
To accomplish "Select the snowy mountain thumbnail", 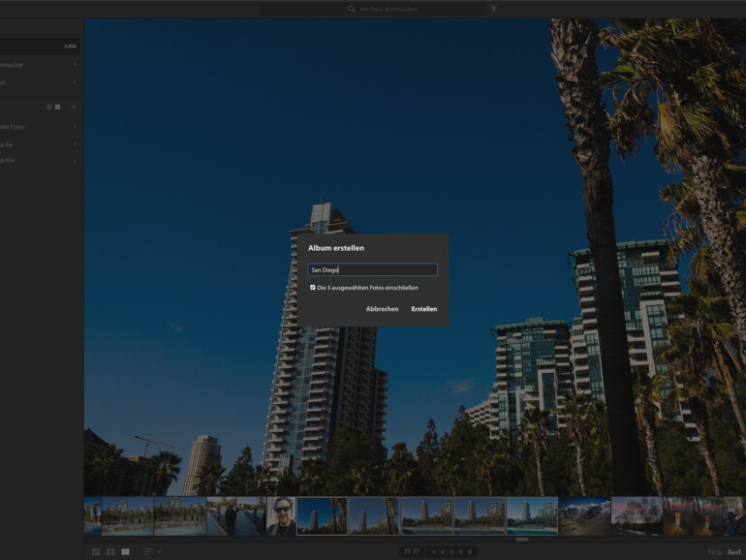I will [x=584, y=516].
